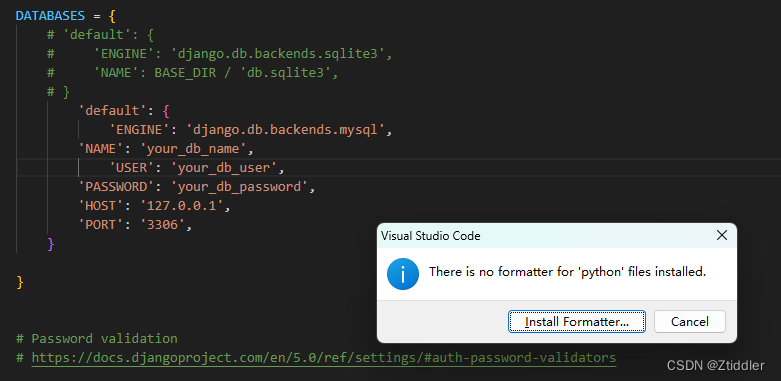Screen dimensions: 781x381
Task: Click the '# Password validation' comment
Action: 97,339
